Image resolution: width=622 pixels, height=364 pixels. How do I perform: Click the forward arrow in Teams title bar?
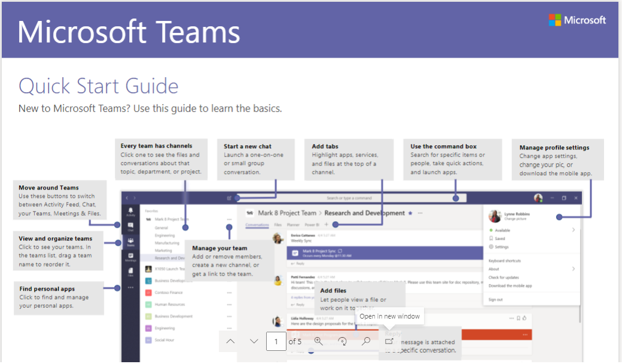(135, 197)
